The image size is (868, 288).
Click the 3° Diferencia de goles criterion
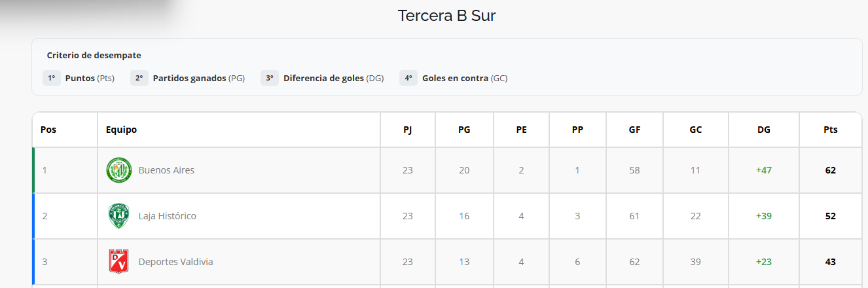pyautogui.click(x=322, y=78)
